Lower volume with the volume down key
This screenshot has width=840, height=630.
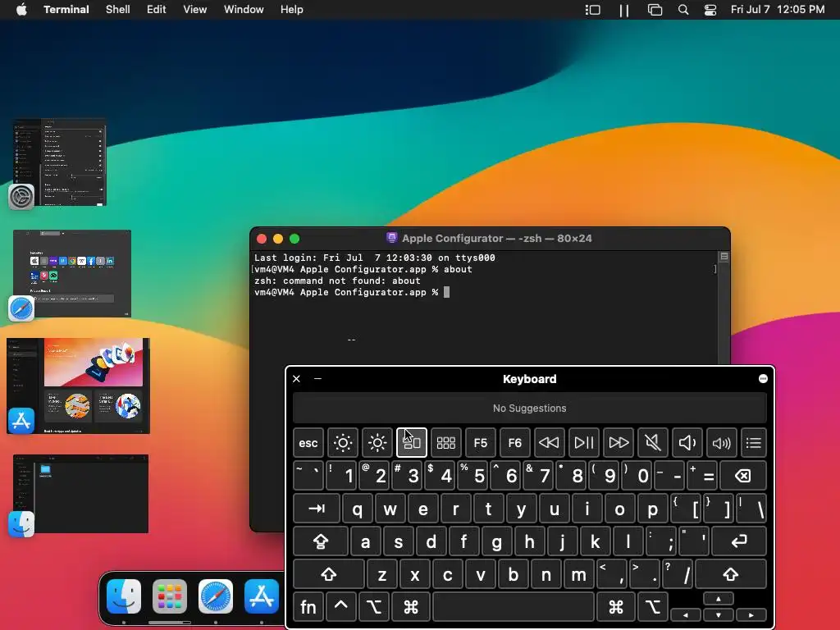[687, 443]
